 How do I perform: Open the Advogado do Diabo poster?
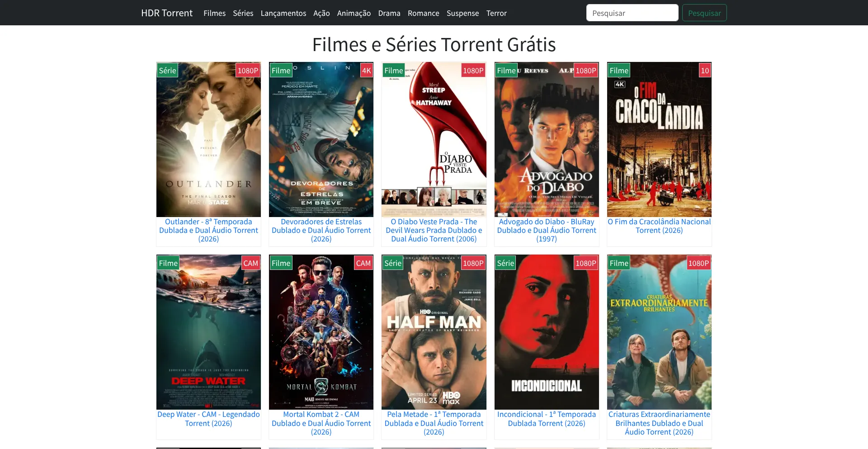[547, 139]
